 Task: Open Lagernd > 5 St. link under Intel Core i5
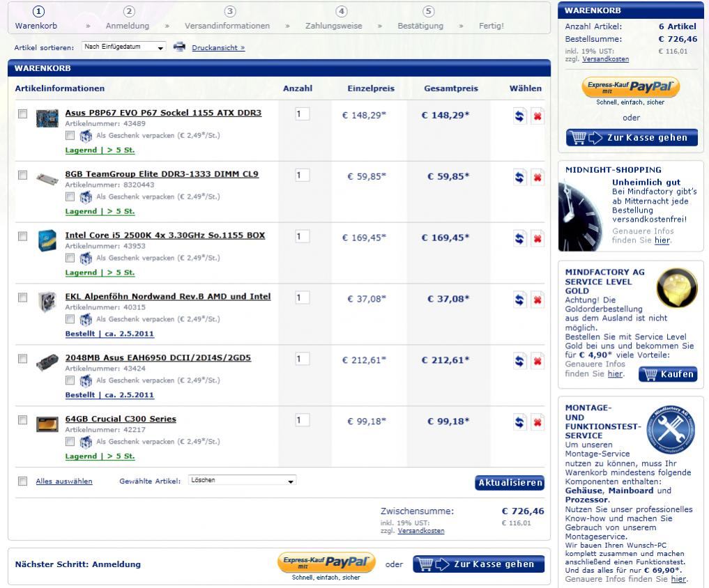pyautogui.click(x=100, y=272)
